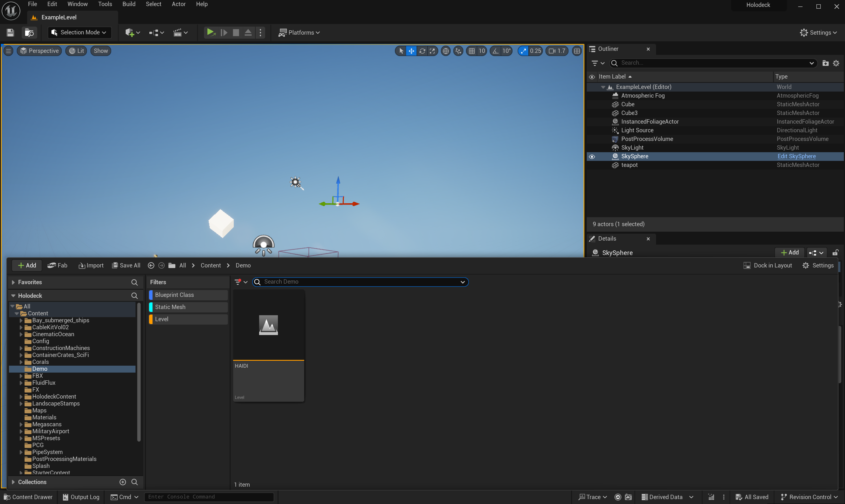Image resolution: width=845 pixels, height=504 pixels.
Task: Expand the Favorites section
Action: click(x=13, y=282)
